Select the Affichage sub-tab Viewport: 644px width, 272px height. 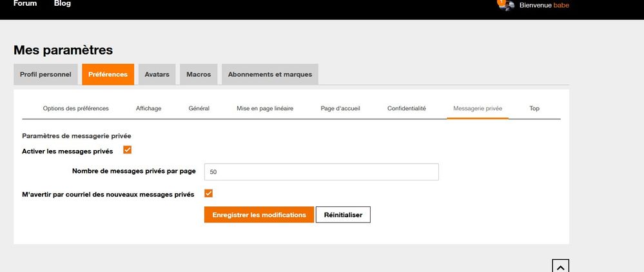(x=148, y=108)
